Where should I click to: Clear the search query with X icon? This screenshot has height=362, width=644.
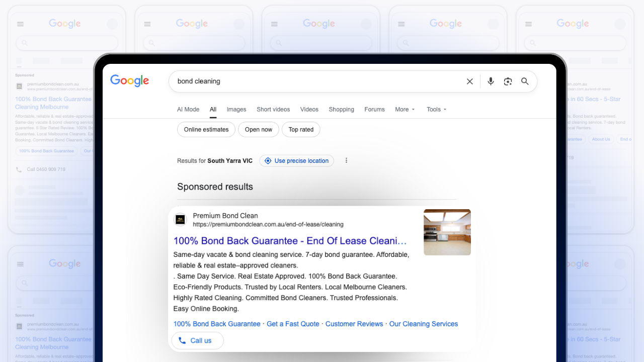tap(469, 81)
